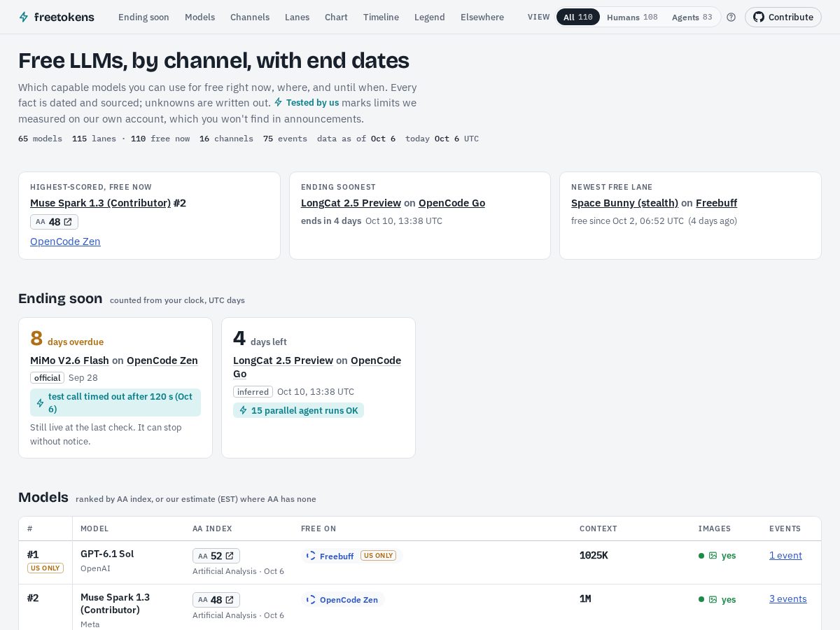Click the Freebuff channel icon in GPT-6.1 Sol row
Viewport: 840px width, 630px height.
(x=311, y=556)
